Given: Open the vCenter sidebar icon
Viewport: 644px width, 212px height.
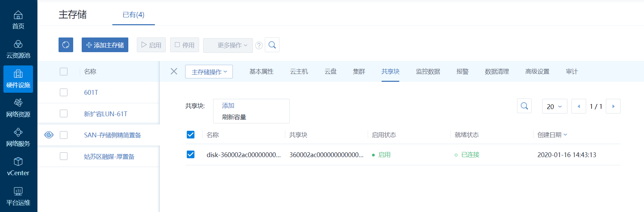Looking at the screenshot, I should pyautogui.click(x=18, y=167).
